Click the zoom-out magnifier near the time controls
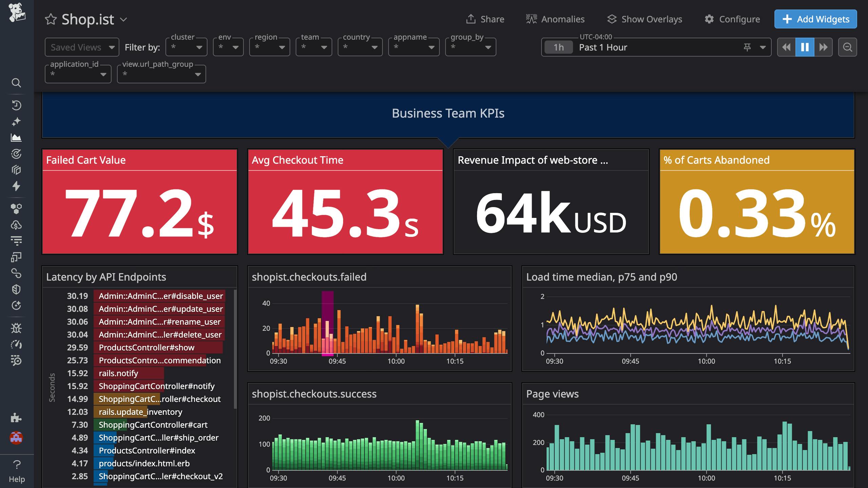 [x=848, y=47]
